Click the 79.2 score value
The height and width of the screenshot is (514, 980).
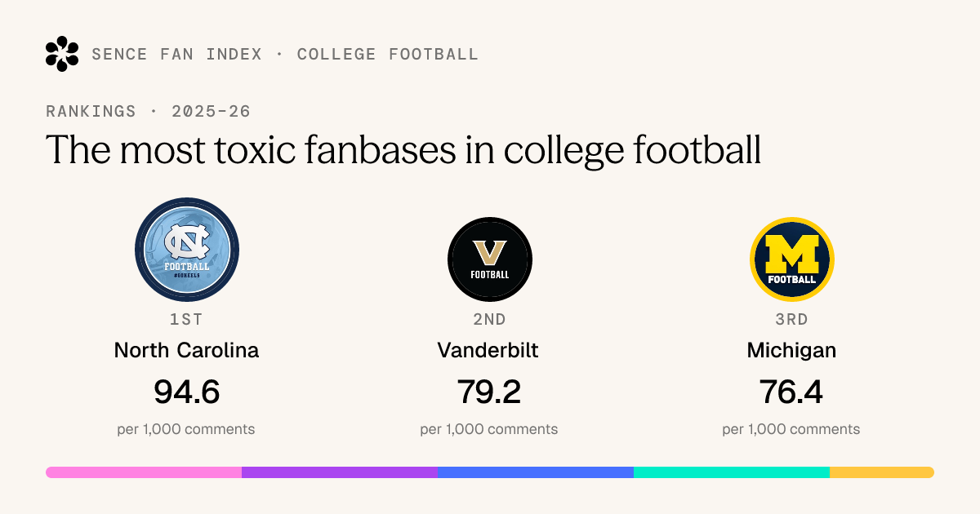tap(489, 392)
